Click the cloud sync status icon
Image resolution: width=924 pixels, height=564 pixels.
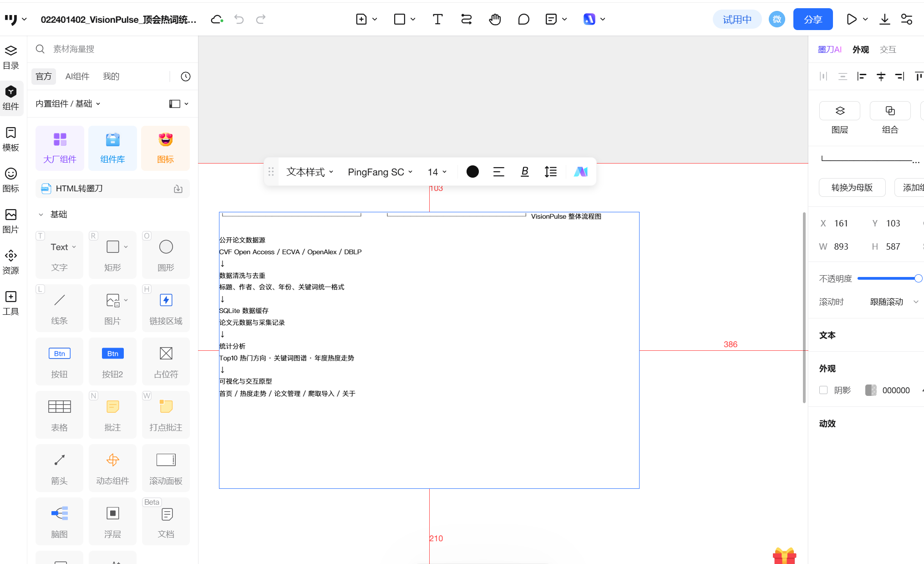[217, 19]
